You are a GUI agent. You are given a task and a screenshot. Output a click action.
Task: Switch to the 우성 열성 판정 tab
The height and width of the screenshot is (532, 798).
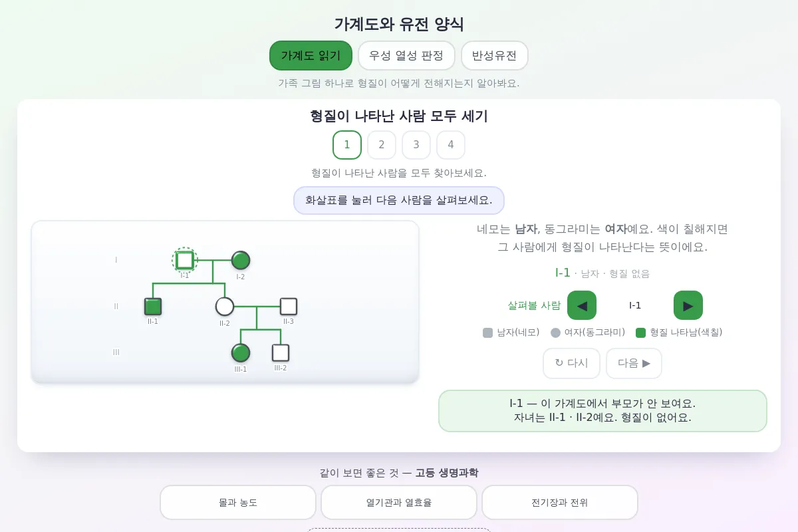(x=406, y=55)
